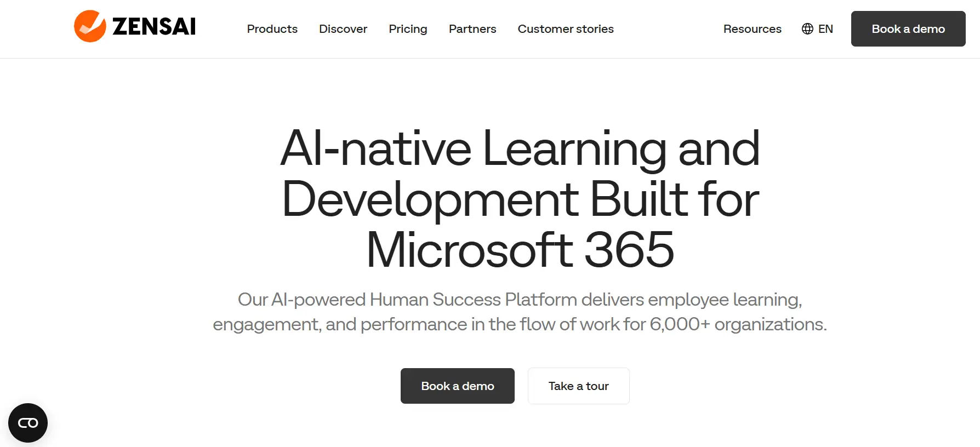Open the Products menu
980x447 pixels.
272,28
